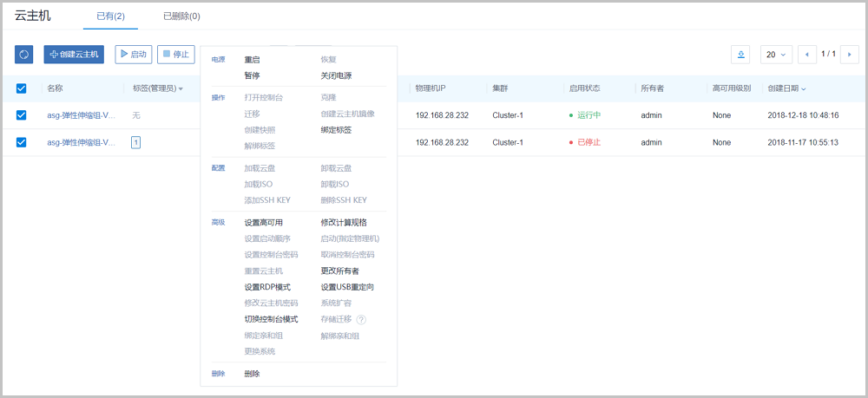Go to the previous page arrow
This screenshot has width=868, height=398.
tap(807, 55)
